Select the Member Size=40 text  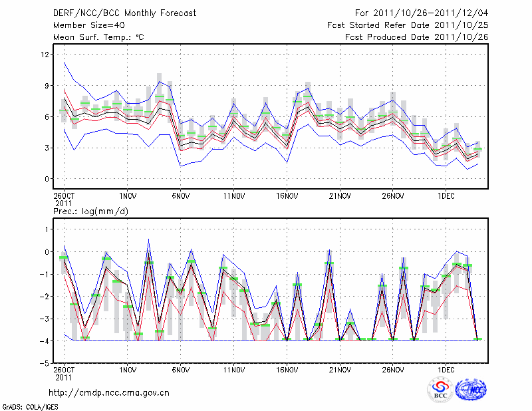pyautogui.click(x=84, y=25)
